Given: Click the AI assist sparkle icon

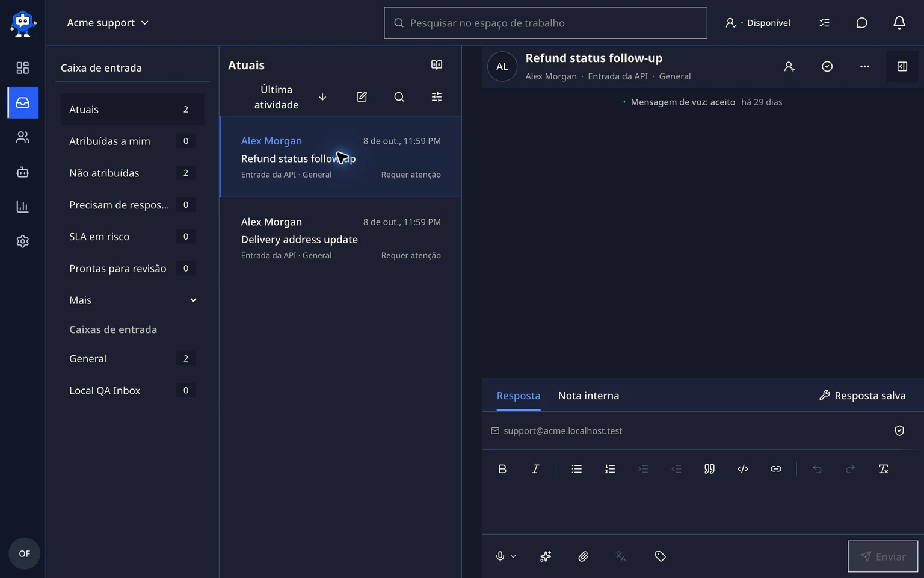Looking at the screenshot, I should [x=546, y=556].
